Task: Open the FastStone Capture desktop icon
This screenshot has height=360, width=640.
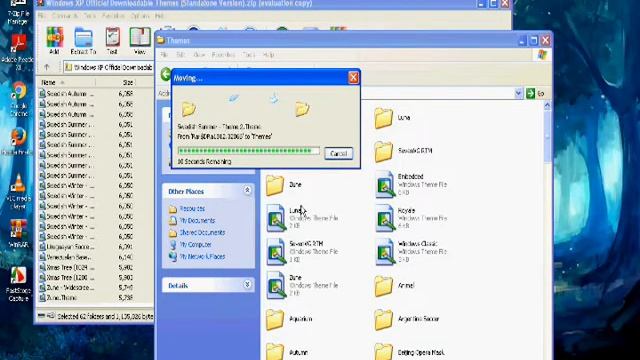Action: coord(18,284)
